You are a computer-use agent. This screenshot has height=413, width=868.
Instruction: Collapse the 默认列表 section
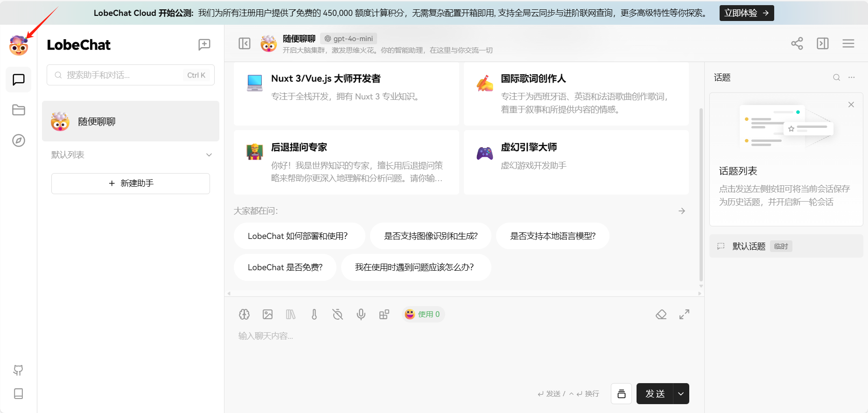click(x=209, y=155)
